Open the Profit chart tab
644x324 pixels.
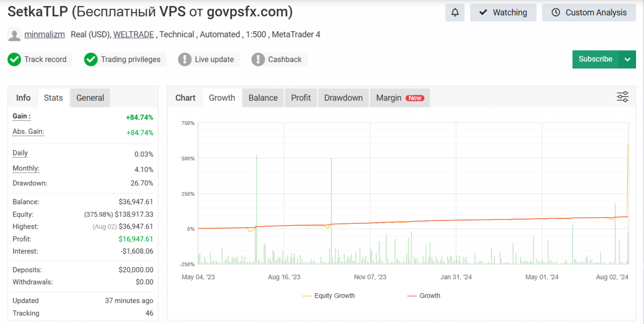(x=301, y=98)
